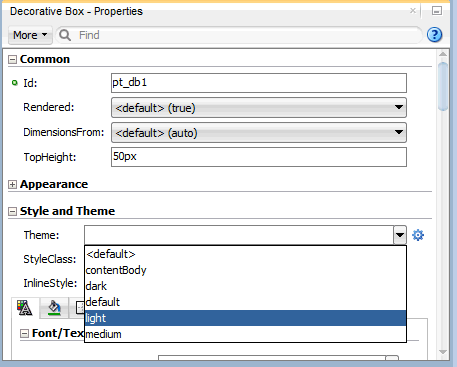Click the Theme combo box arrow
Screen dimensions: 457x367
click(x=400, y=235)
